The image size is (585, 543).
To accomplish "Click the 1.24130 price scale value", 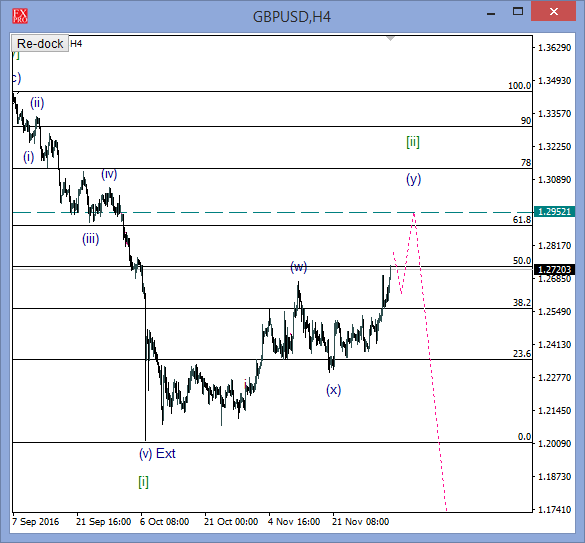I will click(x=554, y=344).
